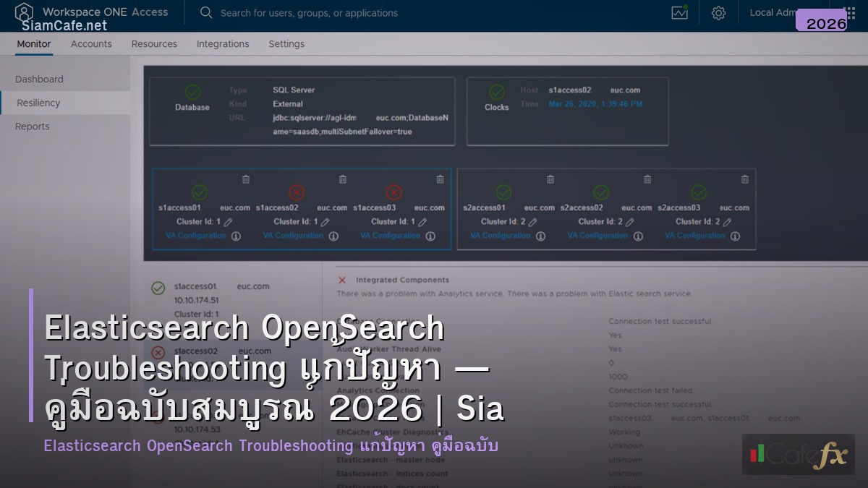The image size is (868, 488).
Task: Open the system diagnostics monitor icon
Action: 679,13
